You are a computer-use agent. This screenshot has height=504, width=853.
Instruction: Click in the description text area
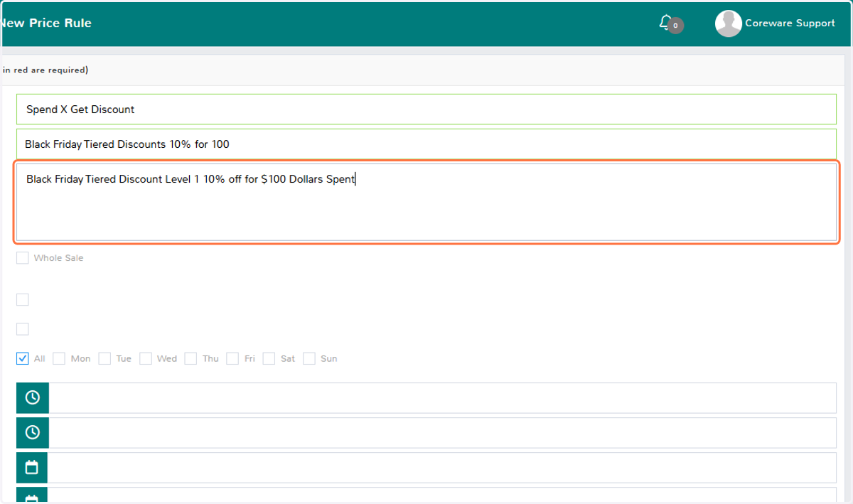[x=426, y=203]
